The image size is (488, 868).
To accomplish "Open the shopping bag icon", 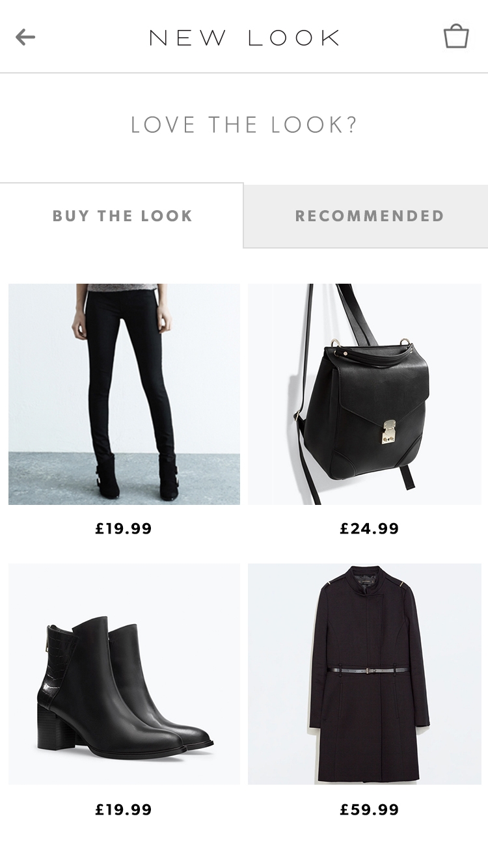I will [x=456, y=36].
